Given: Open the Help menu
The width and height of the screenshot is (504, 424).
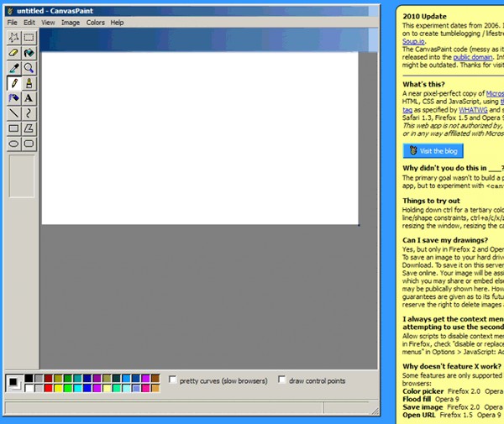Looking at the screenshot, I should point(117,23).
